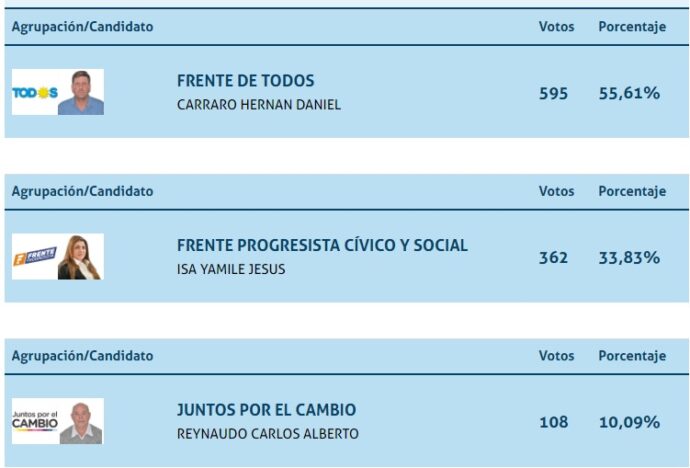The width and height of the screenshot is (690, 468).
Task: Select the candidate photo in Frente de Todos row
Action: [x=81, y=92]
